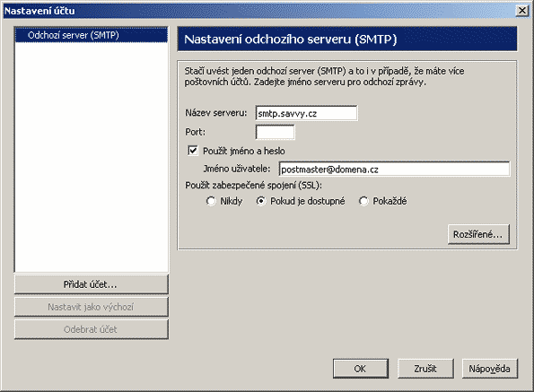
Task: Click the Odebrat účet button
Action: click(x=92, y=329)
